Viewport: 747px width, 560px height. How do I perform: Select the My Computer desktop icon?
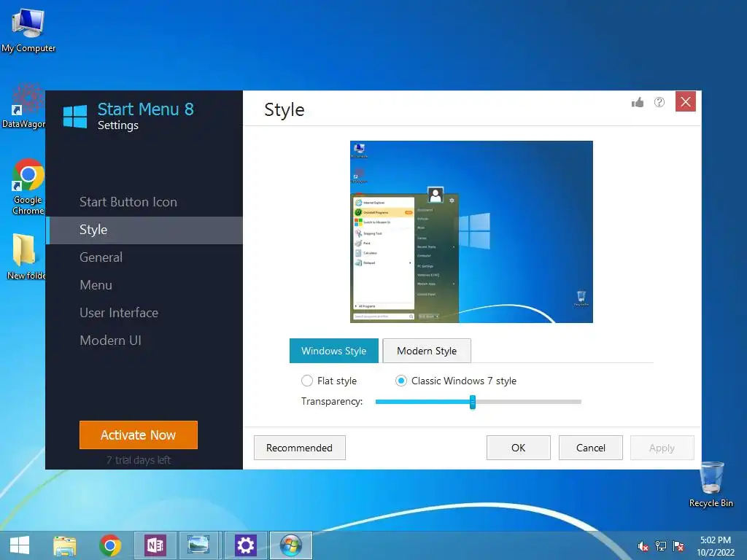[28, 29]
